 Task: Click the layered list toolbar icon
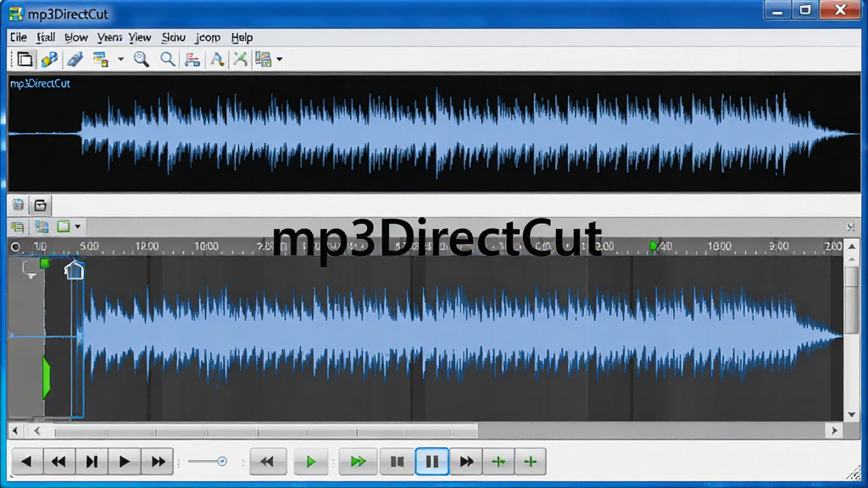pyautogui.click(x=100, y=59)
